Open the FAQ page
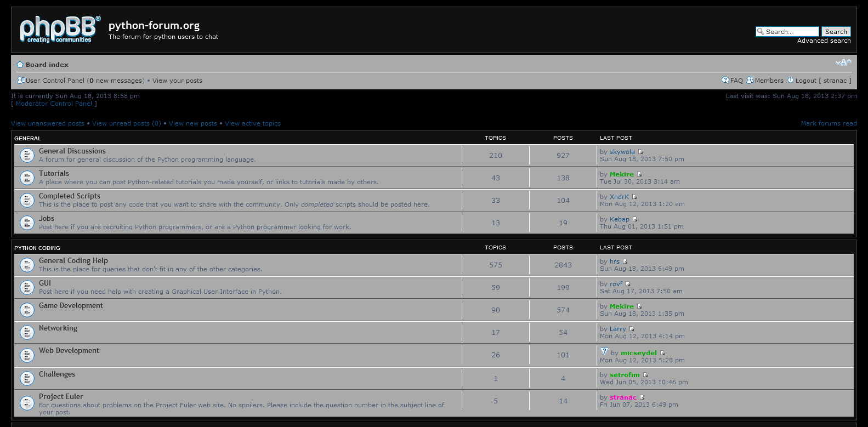The image size is (868, 427). click(x=736, y=81)
